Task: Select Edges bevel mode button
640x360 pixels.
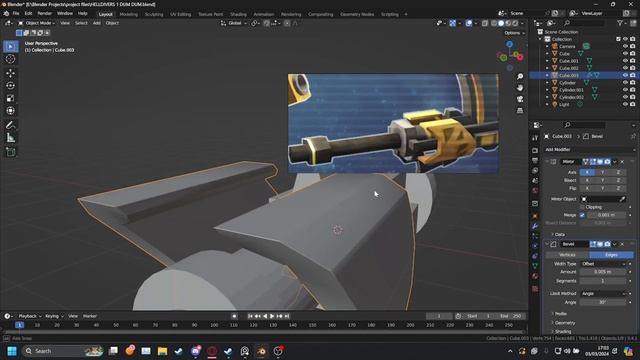Action: [x=611, y=255]
